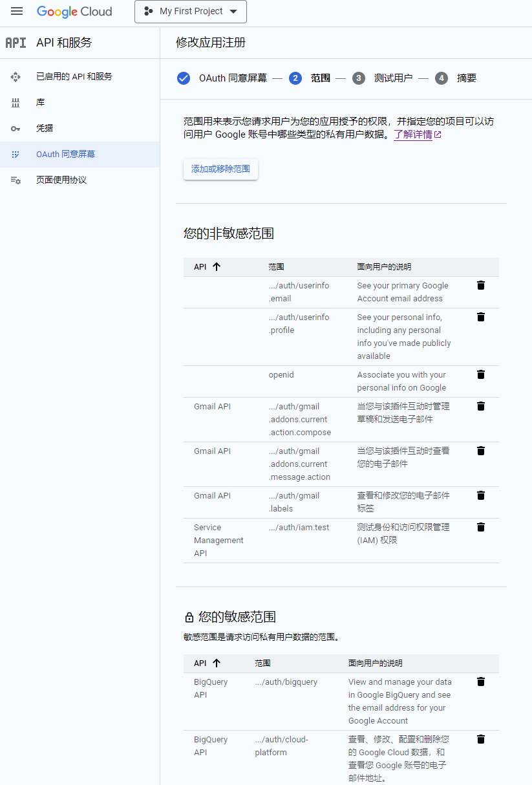This screenshot has width=532, height=785.
Task: Open the 了解详情 link
Action: [x=413, y=134]
